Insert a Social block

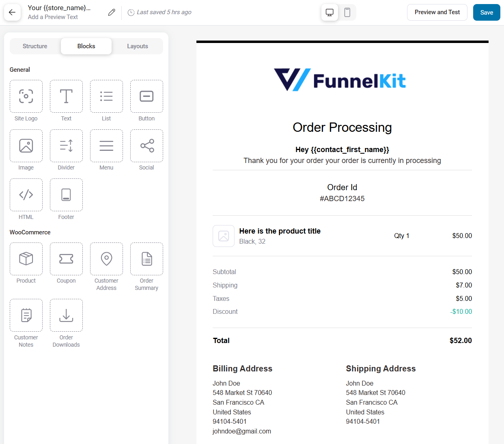point(146,146)
